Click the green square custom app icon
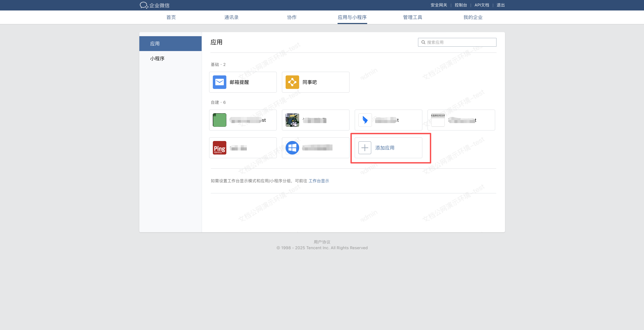The width and height of the screenshot is (644, 330). tap(219, 120)
